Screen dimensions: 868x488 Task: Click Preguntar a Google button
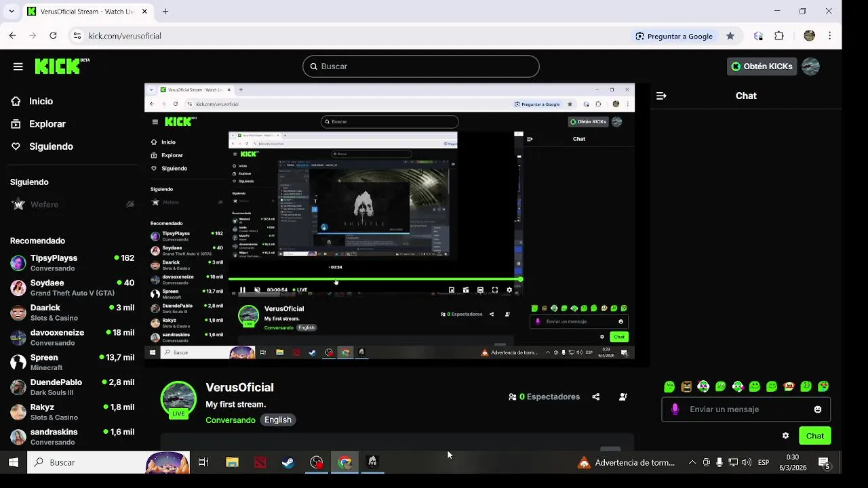pyautogui.click(x=674, y=36)
